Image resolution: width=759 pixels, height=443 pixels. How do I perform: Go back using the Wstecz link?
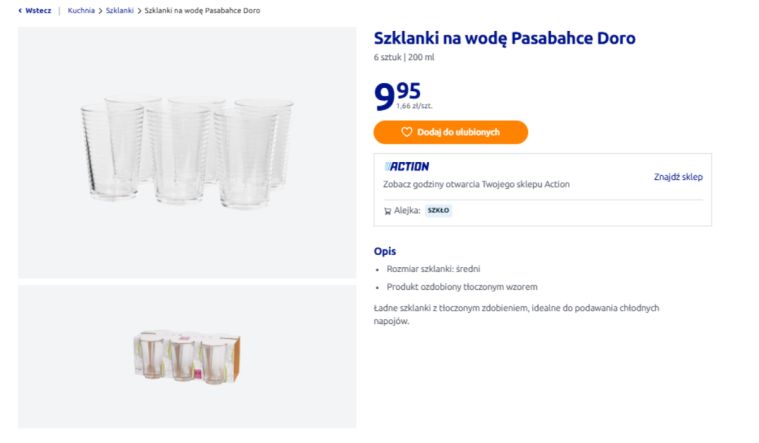[39, 10]
